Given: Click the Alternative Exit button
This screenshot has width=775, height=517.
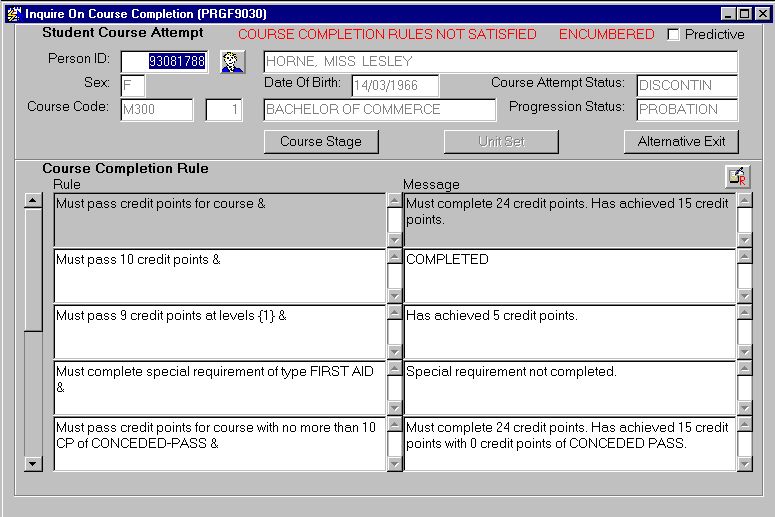Looking at the screenshot, I should pos(681,142).
